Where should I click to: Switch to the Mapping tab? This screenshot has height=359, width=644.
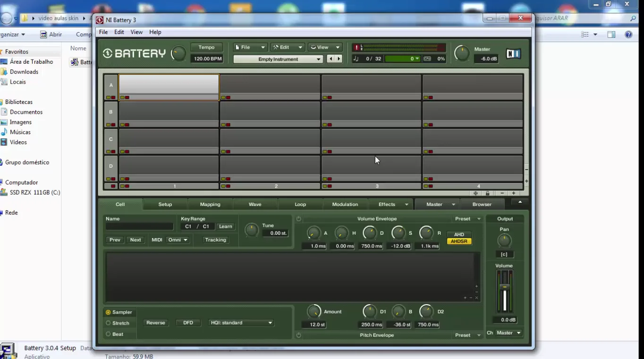(x=210, y=205)
